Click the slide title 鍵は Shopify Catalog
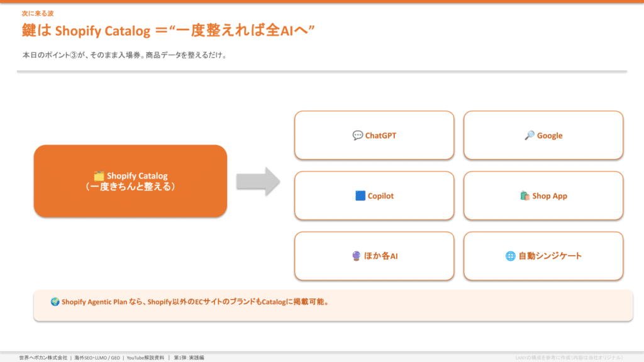Screen dimensions: 644x362 click(x=168, y=30)
